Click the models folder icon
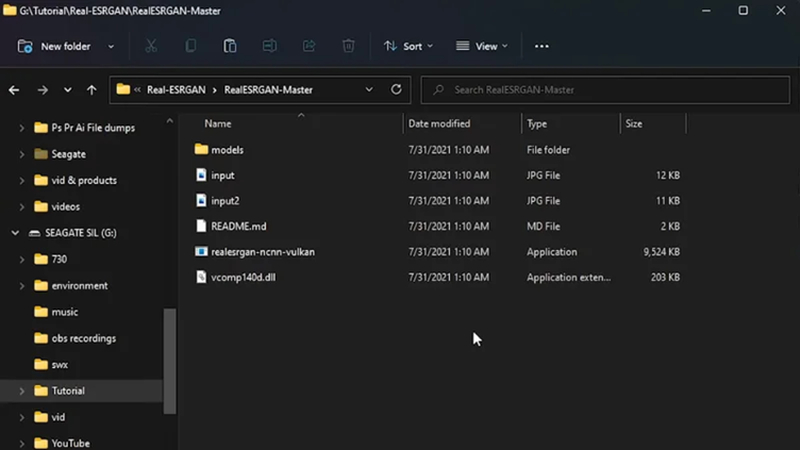Image resolution: width=800 pixels, height=450 pixels. click(201, 149)
